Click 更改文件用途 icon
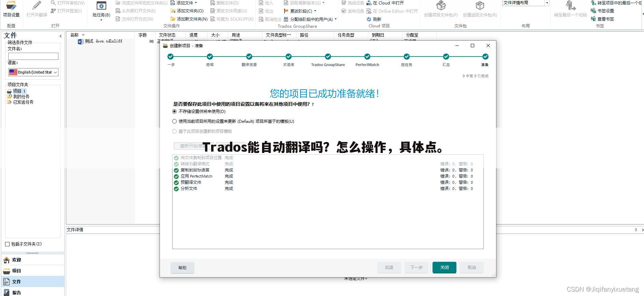 tap(213, 11)
